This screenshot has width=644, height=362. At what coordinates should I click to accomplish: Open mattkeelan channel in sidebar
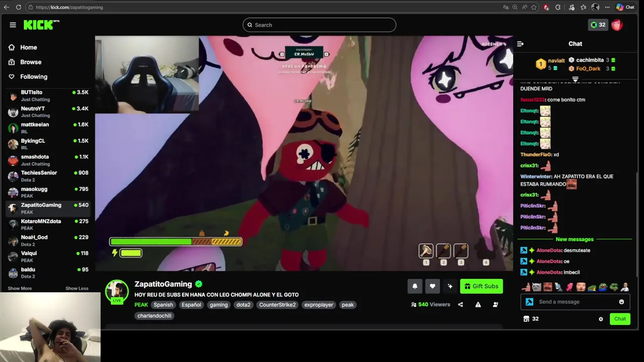coord(48,128)
